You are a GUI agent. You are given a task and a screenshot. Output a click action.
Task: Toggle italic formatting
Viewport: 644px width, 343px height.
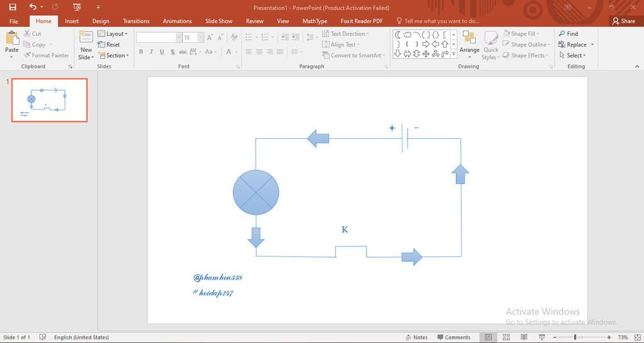click(151, 52)
